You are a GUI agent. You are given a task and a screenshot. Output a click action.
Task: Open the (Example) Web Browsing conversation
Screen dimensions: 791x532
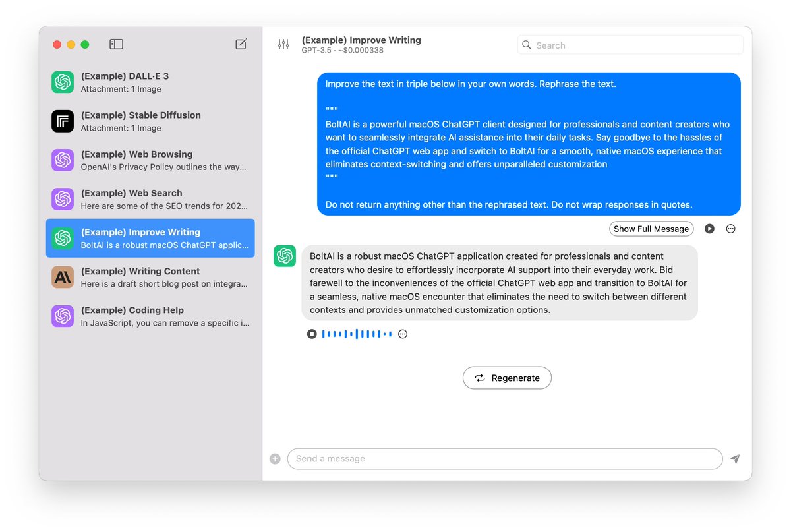(150, 160)
